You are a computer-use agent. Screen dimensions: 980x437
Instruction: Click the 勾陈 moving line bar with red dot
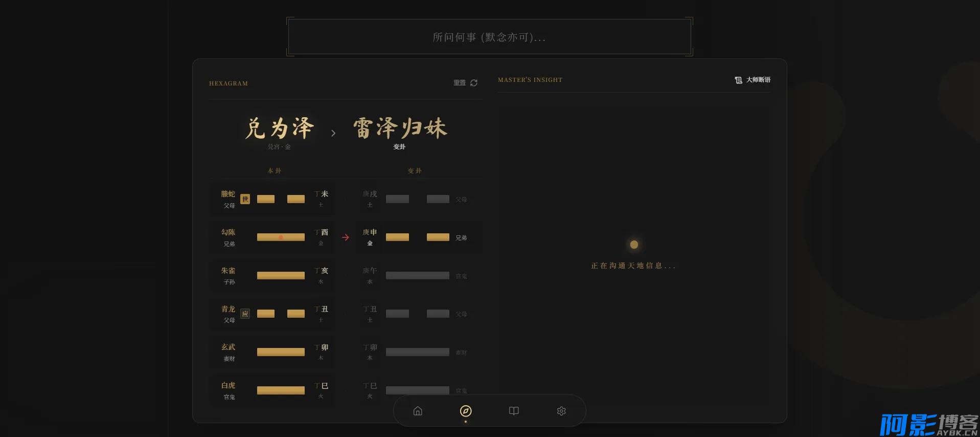coord(281,237)
